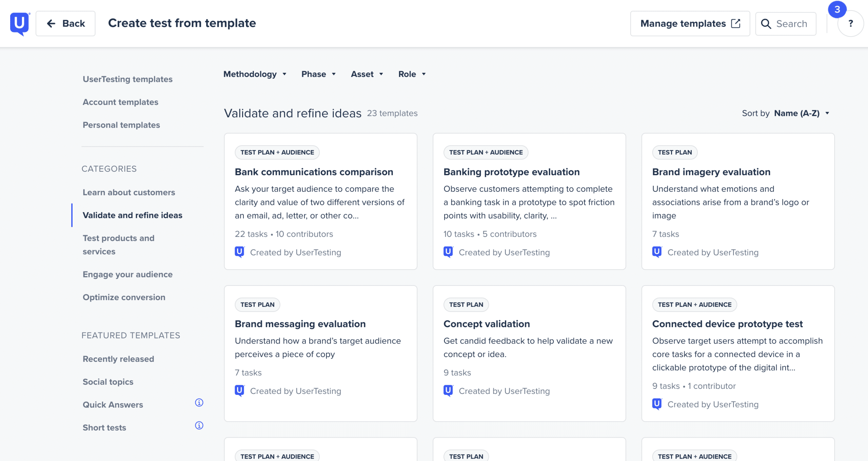
Task: Open the help question mark button
Action: 850,23
